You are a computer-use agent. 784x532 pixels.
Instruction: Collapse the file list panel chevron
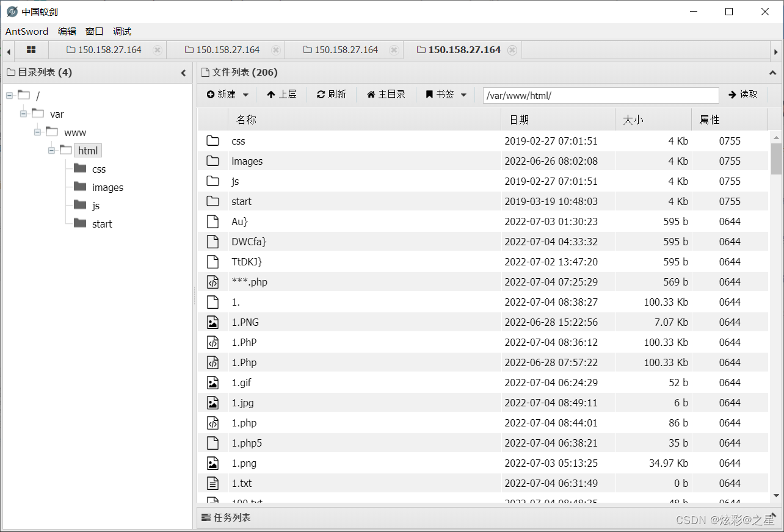coord(773,73)
